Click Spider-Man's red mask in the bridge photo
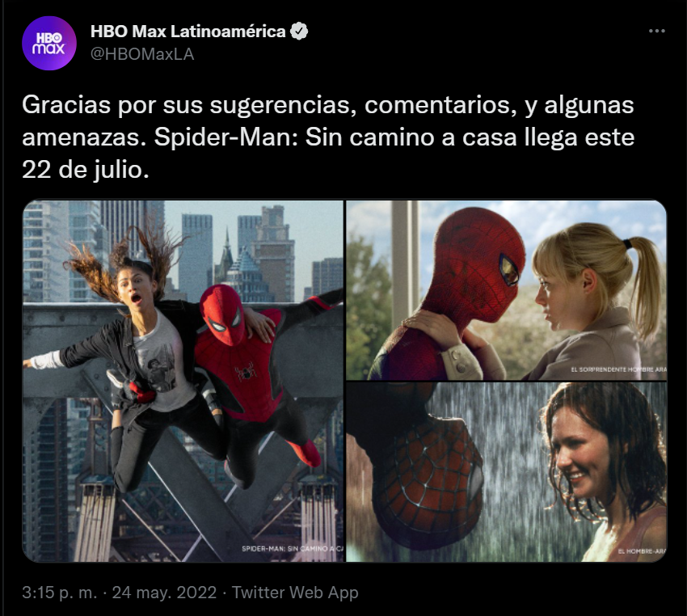Viewport: 687px width, 616px height. click(224, 314)
